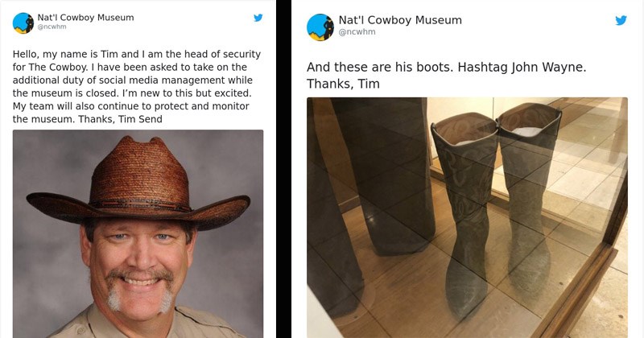Click Nat'l Cowboy Museum name in left tweet
644x338 pixels.
click(x=85, y=18)
